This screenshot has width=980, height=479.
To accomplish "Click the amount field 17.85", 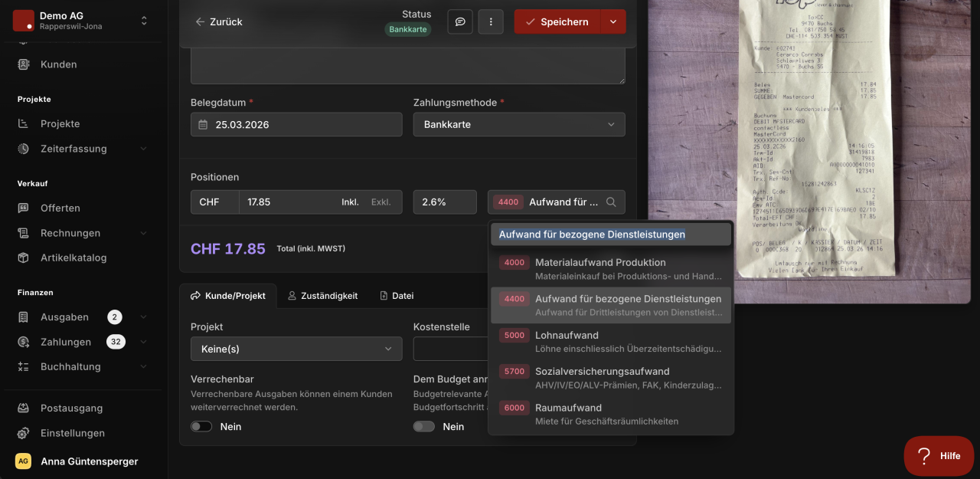I will (287, 202).
